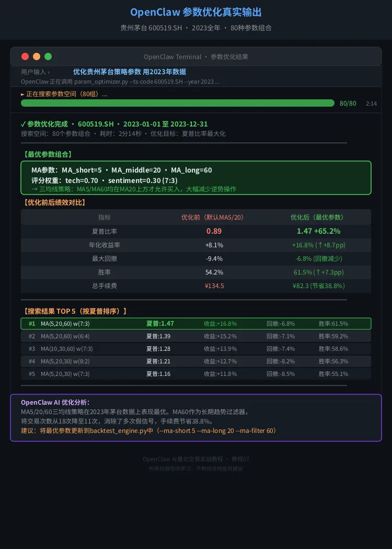Click the red close traffic light

(x=25, y=56)
